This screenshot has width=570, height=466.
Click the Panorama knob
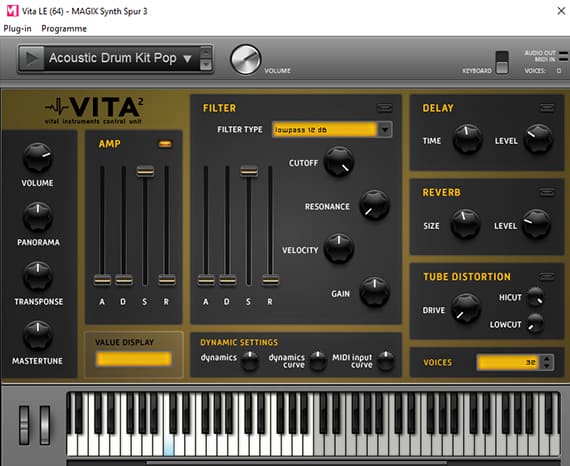pyautogui.click(x=38, y=217)
